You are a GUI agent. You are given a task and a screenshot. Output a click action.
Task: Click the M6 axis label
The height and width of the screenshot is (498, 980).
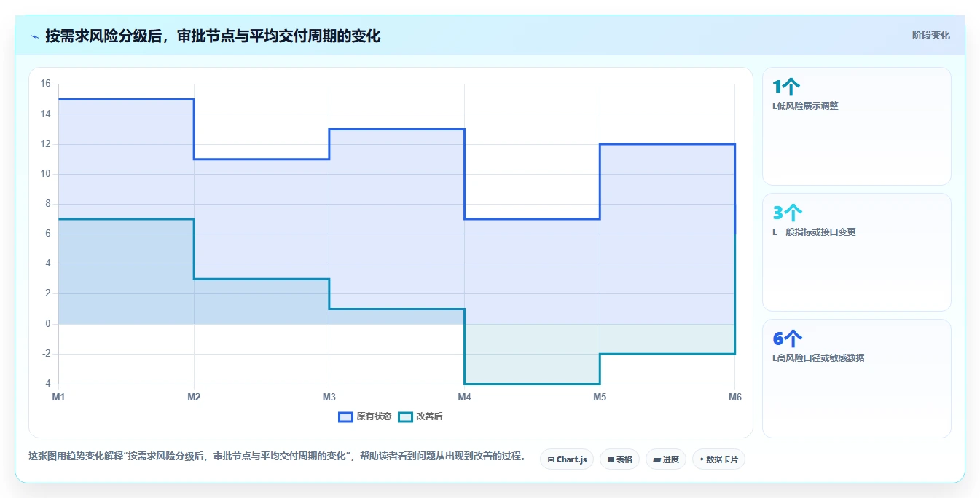[735, 397]
